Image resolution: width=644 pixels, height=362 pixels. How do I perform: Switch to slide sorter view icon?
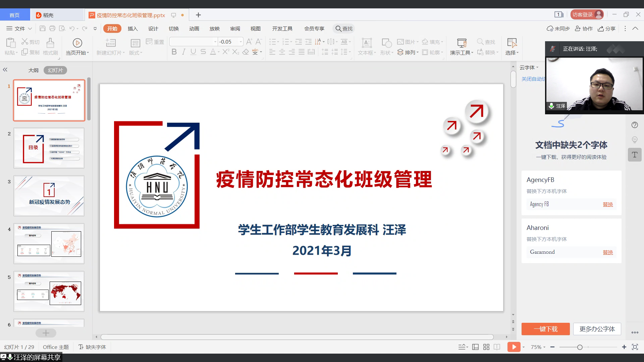pos(486,347)
